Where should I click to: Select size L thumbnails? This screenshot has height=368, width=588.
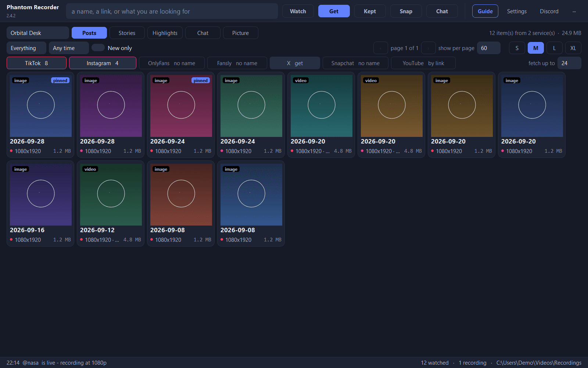coord(555,48)
